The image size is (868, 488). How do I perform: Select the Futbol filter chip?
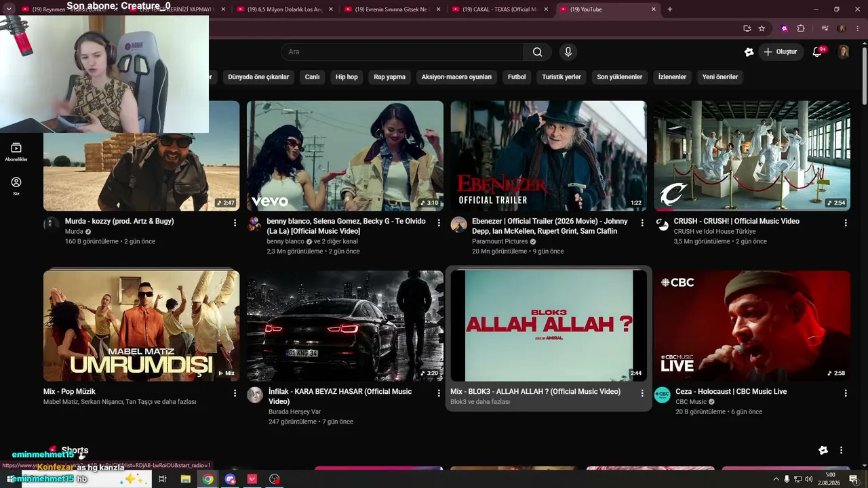pyautogui.click(x=517, y=77)
